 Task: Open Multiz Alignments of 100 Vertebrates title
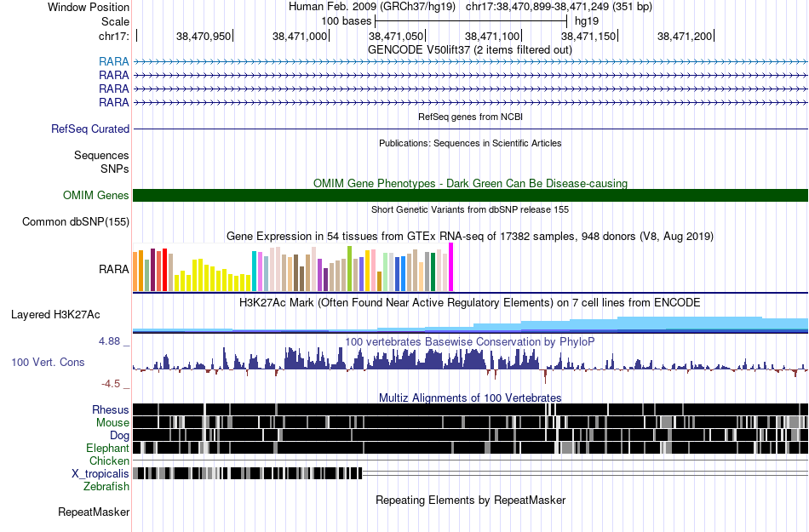tap(470, 398)
